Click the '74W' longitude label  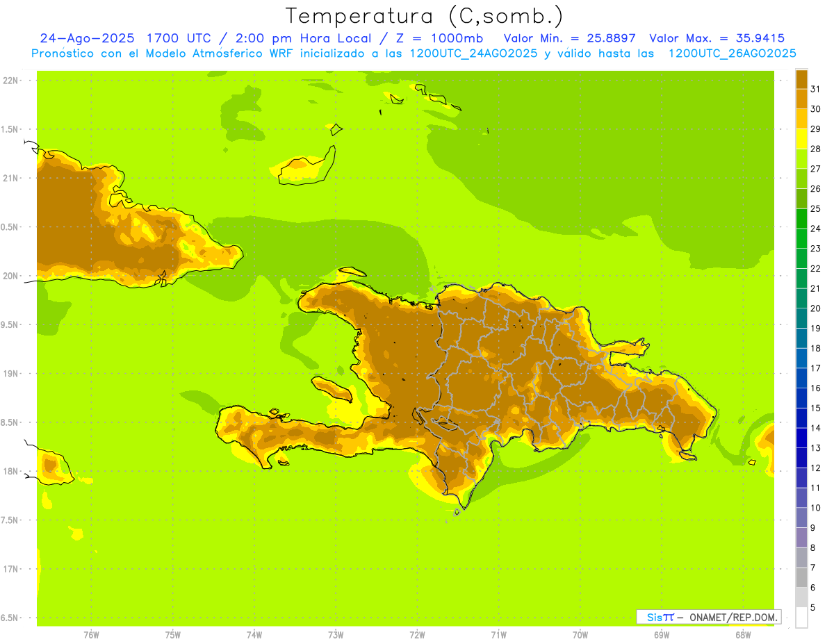pos(254,635)
